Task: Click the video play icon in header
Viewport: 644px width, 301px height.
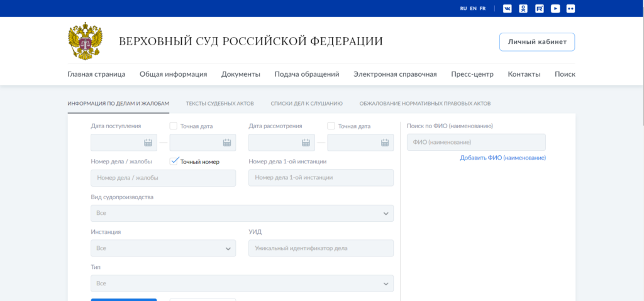Action: click(x=555, y=8)
